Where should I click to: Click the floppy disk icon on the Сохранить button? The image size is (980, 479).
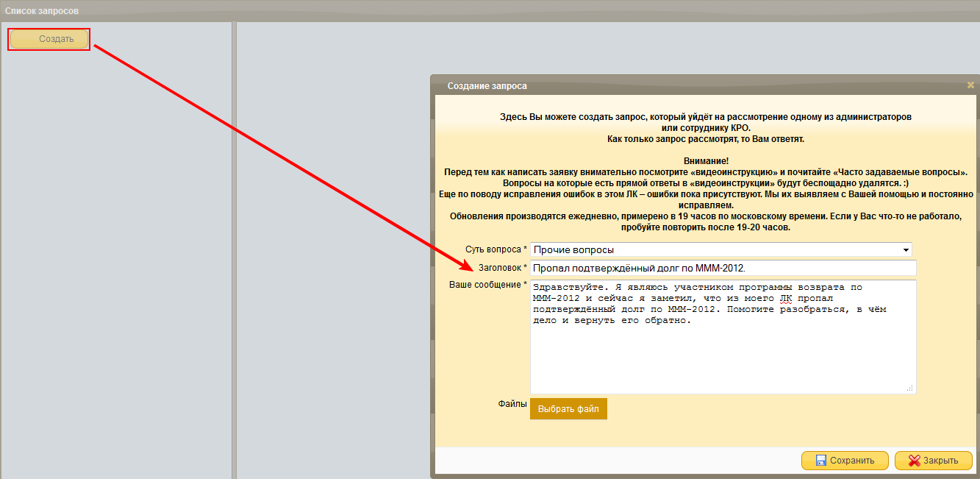821,461
